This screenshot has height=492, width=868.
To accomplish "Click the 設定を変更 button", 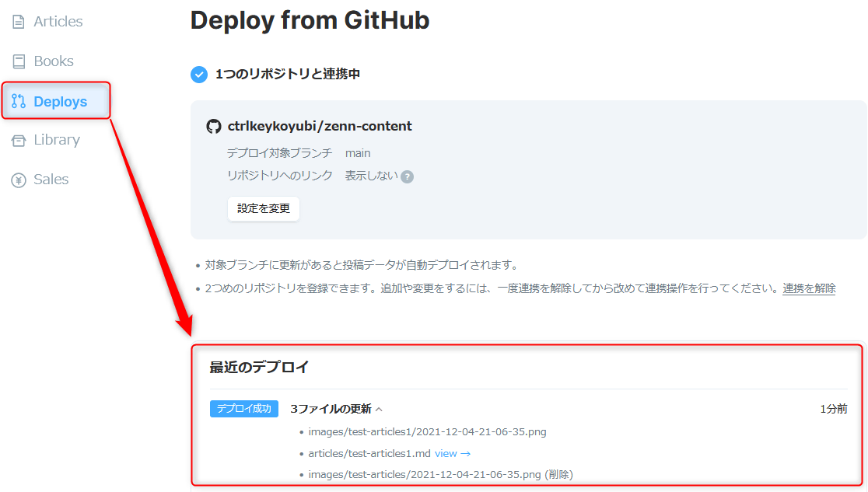I will click(x=264, y=208).
